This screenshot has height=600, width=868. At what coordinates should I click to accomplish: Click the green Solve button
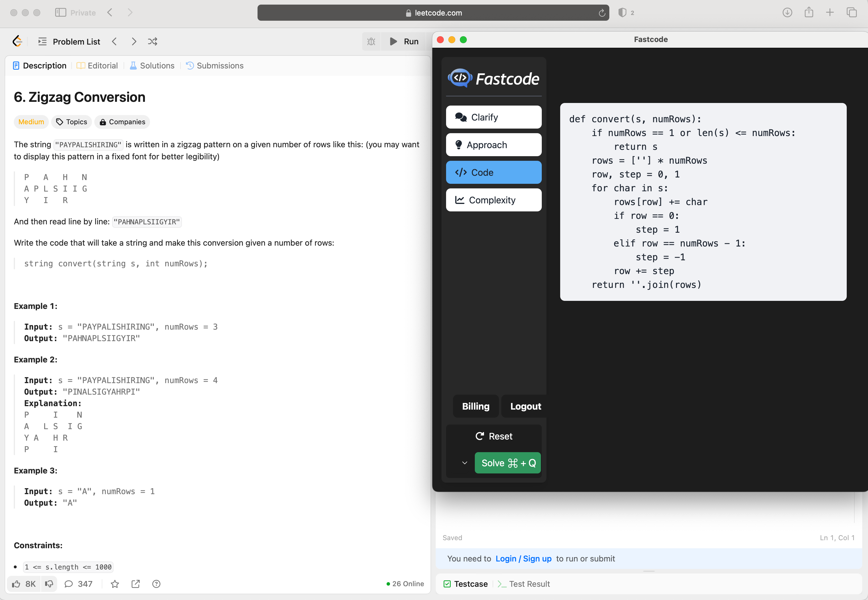(x=508, y=463)
